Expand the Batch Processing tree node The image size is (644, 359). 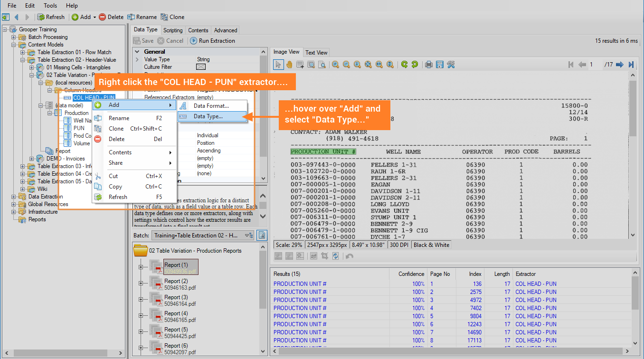pyautogui.click(x=14, y=37)
